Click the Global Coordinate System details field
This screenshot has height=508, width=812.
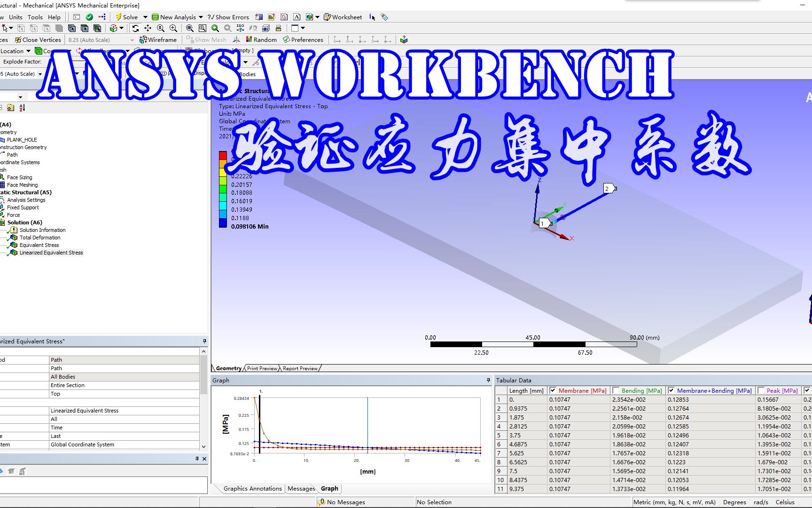pyautogui.click(x=124, y=444)
